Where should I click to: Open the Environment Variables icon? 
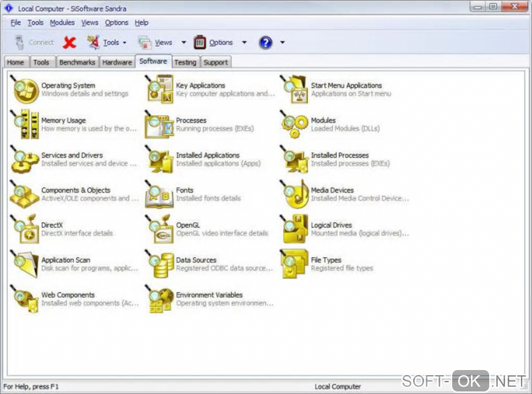[160, 299]
